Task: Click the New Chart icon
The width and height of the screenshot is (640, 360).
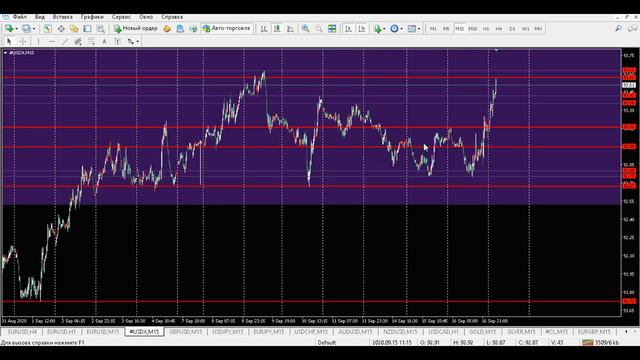Action: click(x=9, y=29)
